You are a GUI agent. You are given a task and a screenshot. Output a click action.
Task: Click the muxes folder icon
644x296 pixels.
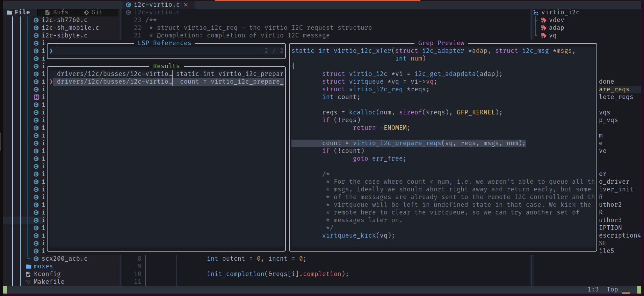[29, 266]
